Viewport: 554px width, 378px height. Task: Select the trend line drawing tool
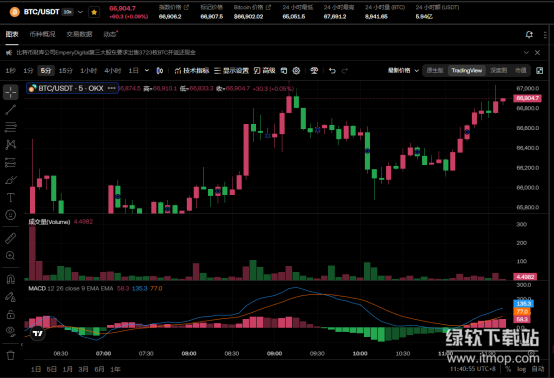tap(11, 110)
